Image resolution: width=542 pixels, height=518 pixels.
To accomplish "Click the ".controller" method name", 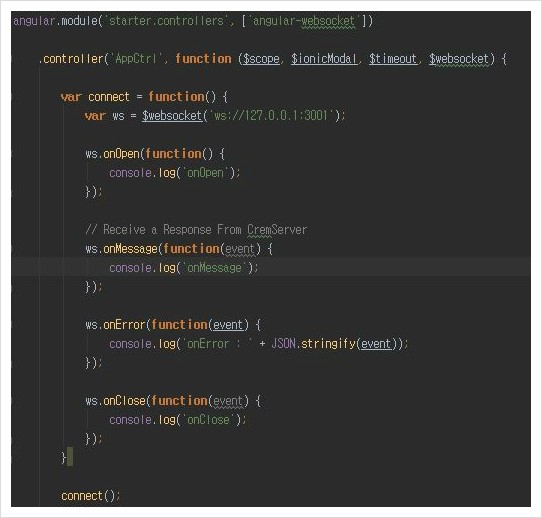I will [x=71, y=59].
